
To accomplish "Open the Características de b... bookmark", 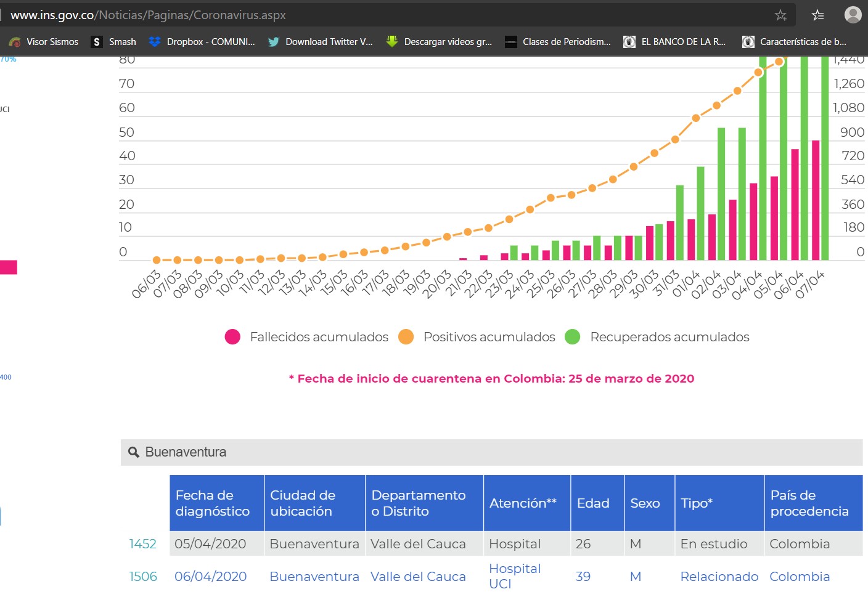I will coord(794,41).
